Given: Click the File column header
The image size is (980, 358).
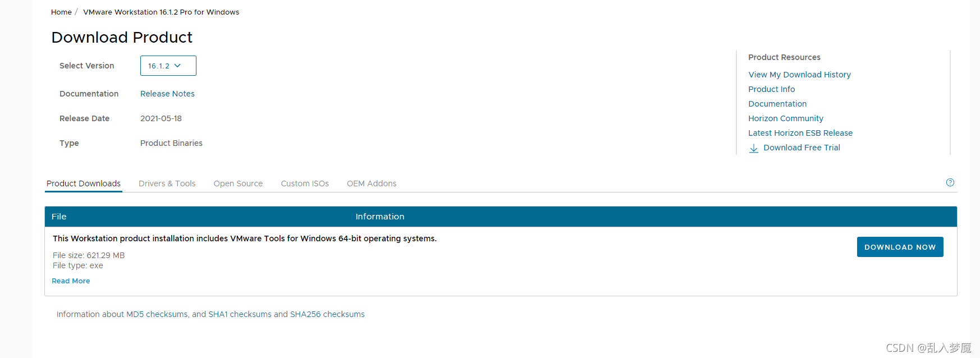Looking at the screenshot, I should [x=59, y=217].
